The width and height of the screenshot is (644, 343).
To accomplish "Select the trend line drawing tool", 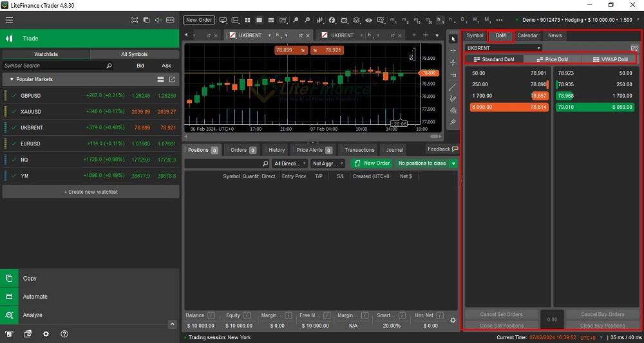I will [x=453, y=87].
